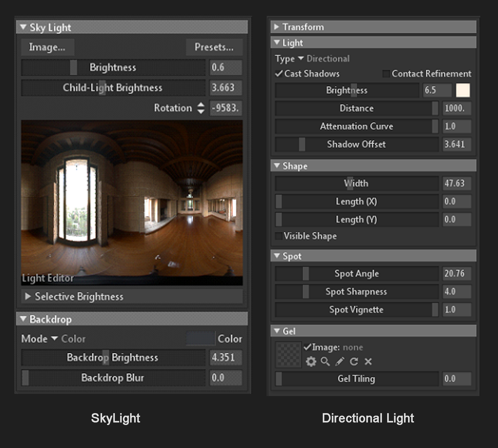498x448 pixels.
Task: Click the sky light panorama preview
Action: pos(132,203)
